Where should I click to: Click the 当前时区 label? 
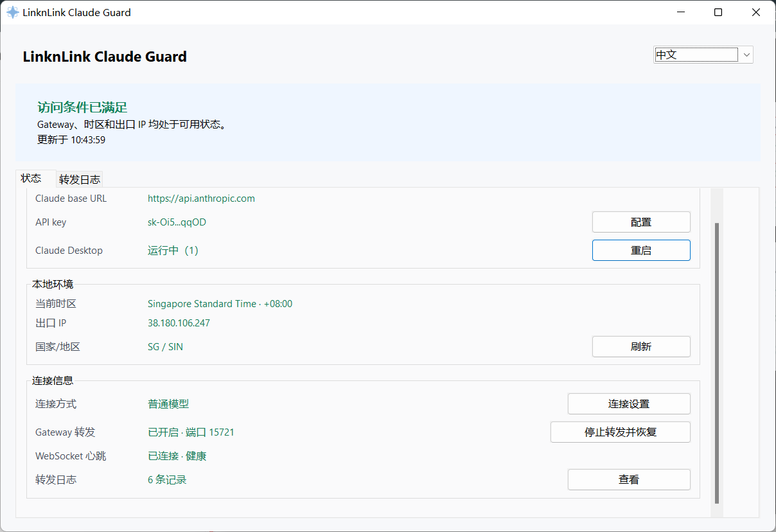point(56,304)
